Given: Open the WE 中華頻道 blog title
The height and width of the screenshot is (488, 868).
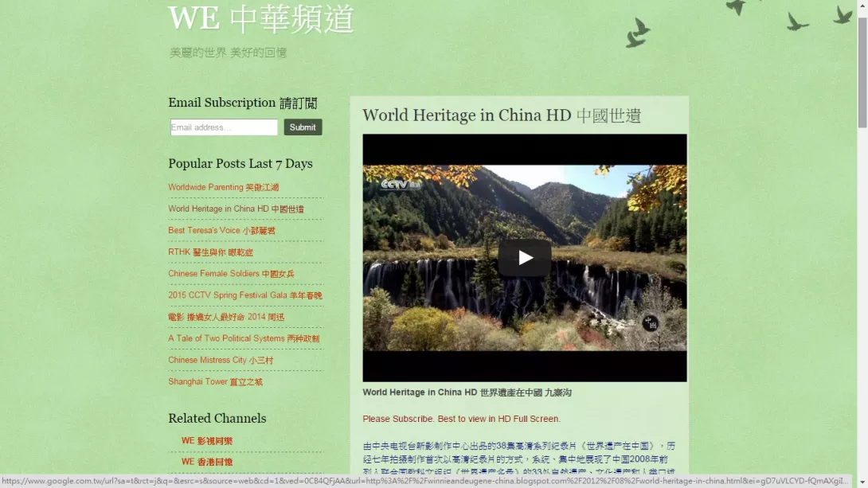Looking at the screenshot, I should click(260, 18).
